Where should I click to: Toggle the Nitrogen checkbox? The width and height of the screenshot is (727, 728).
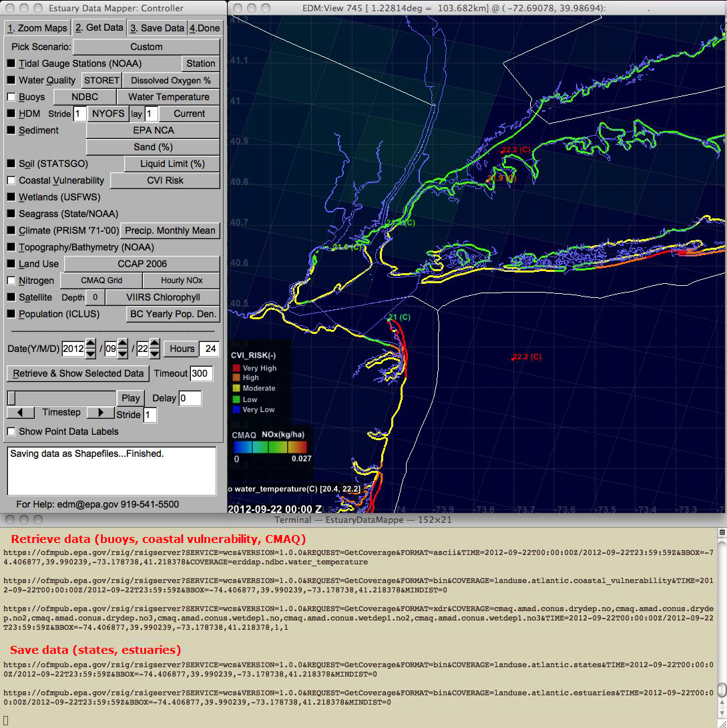pos(11,281)
